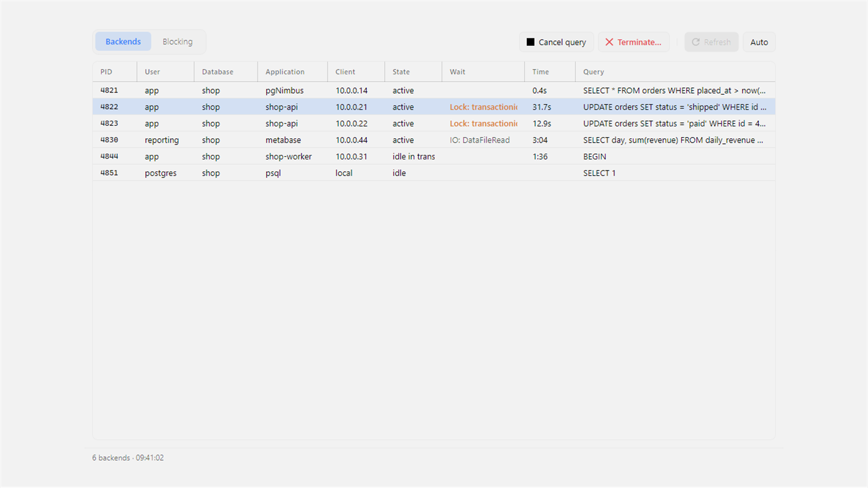868x488 pixels.
Task: Select backend PID 4851
Action: 434,173
